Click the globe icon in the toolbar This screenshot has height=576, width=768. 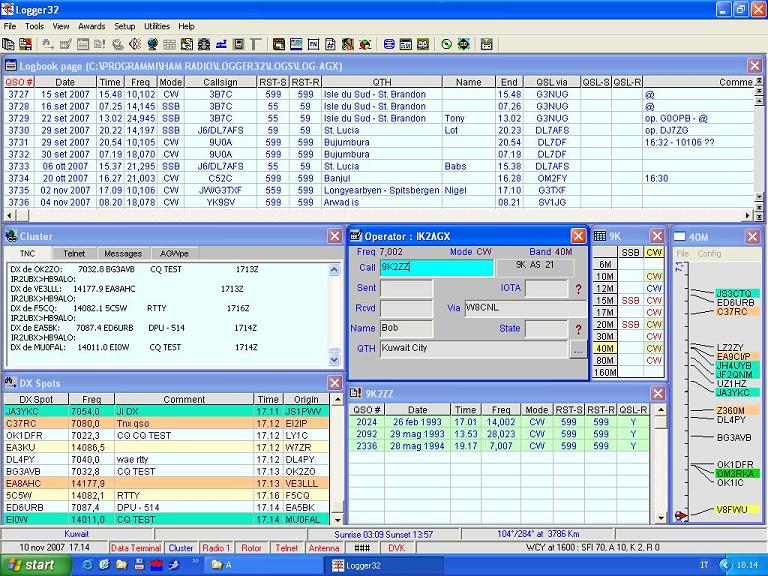[152, 44]
